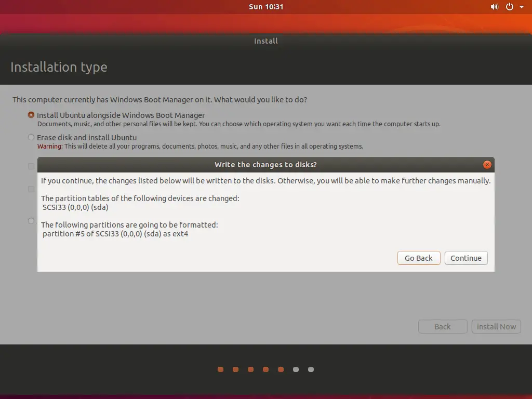Image resolution: width=532 pixels, height=399 pixels.
Task: Open the session indicator dropdown arrow
Action: tap(522, 7)
